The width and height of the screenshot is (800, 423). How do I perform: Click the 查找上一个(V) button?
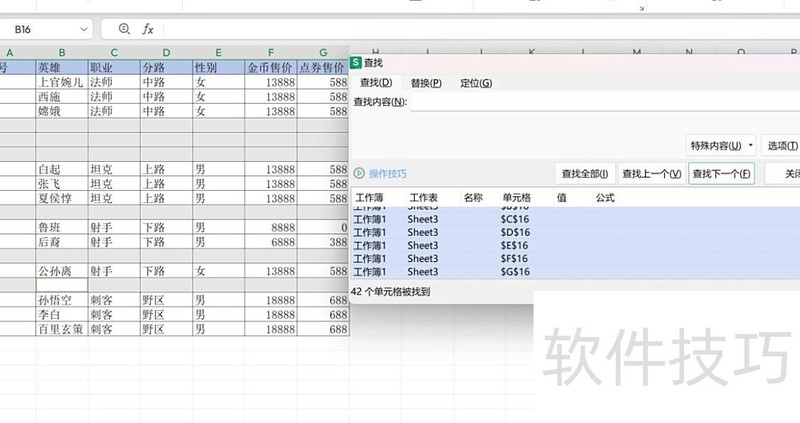coord(652,174)
